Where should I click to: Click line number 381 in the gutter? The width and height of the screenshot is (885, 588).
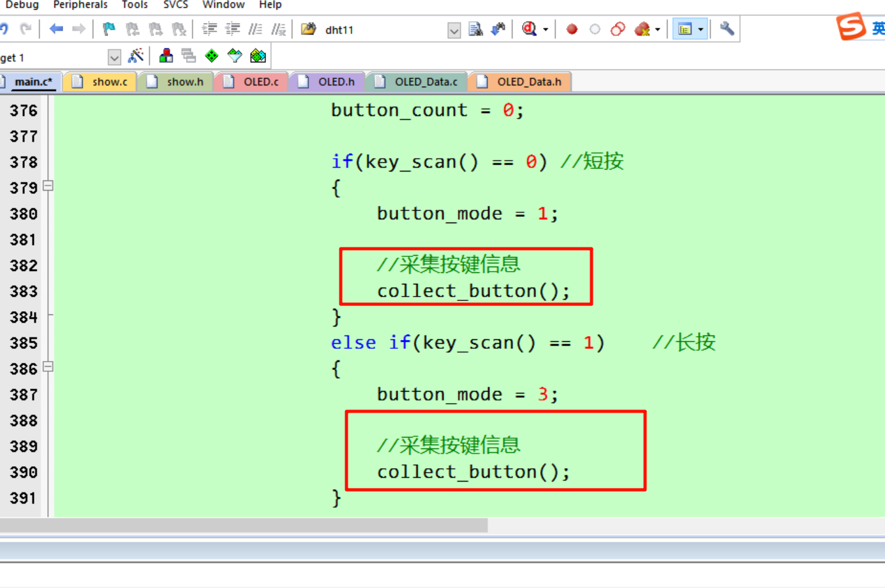(x=24, y=240)
